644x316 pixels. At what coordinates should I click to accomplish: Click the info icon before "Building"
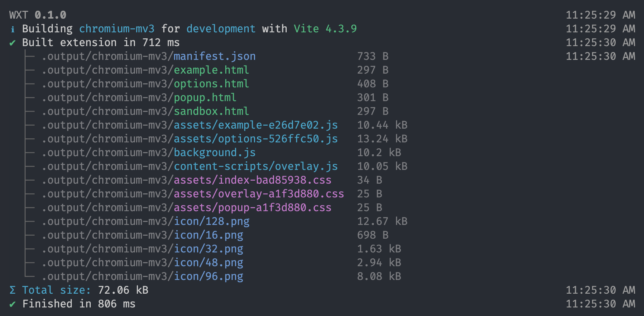(13, 29)
